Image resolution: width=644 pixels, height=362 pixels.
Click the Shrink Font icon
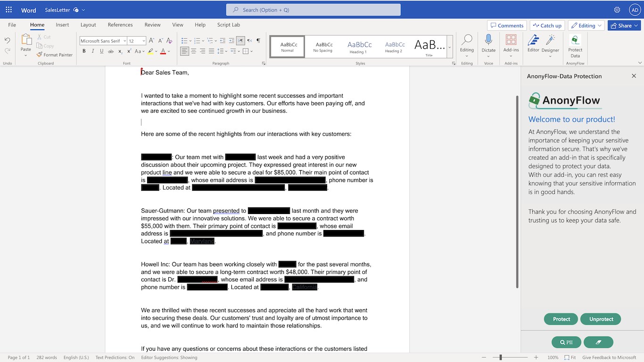pos(161,41)
